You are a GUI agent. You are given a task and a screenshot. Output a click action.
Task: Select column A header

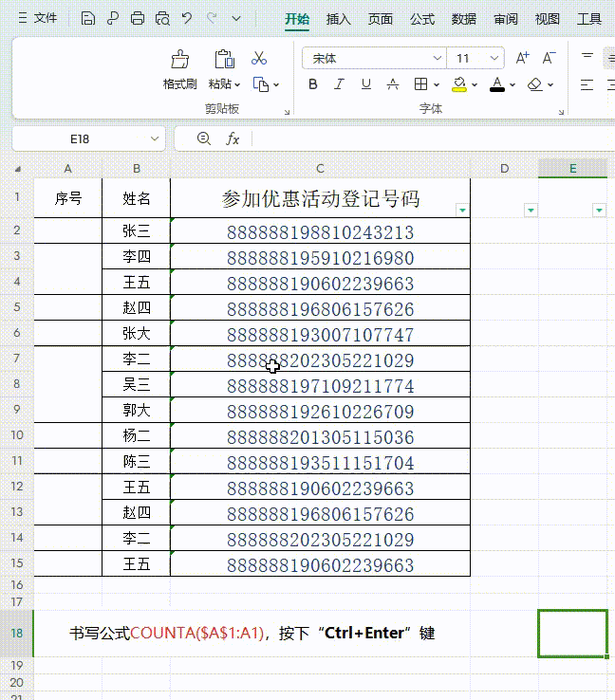pyautogui.click(x=68, y=169)
